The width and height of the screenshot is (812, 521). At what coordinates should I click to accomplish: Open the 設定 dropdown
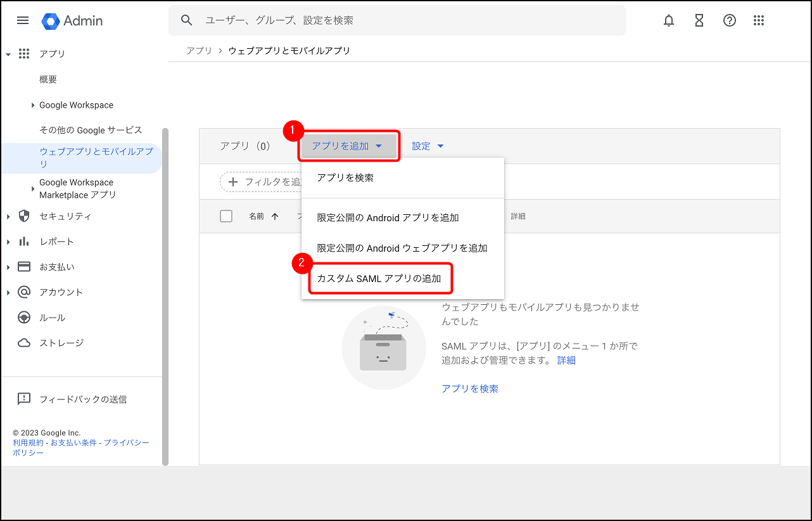pyautogui.click(x=428, y=146)
